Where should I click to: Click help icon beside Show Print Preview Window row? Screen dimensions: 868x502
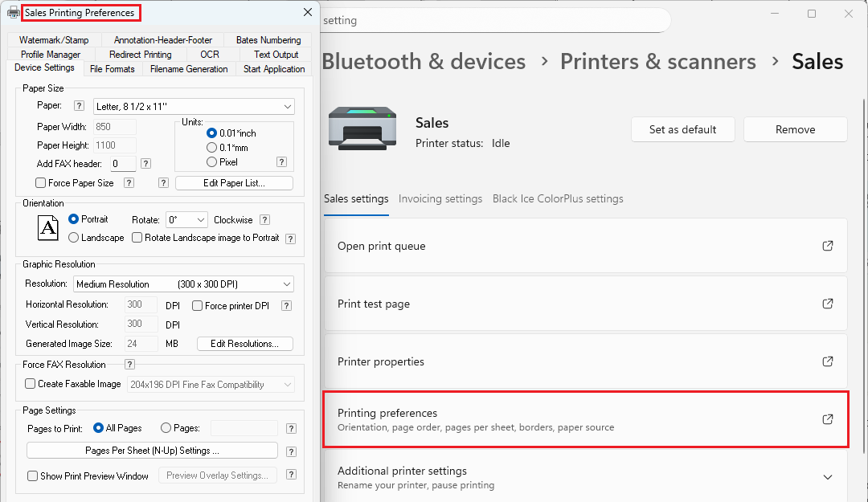[291, 475]
